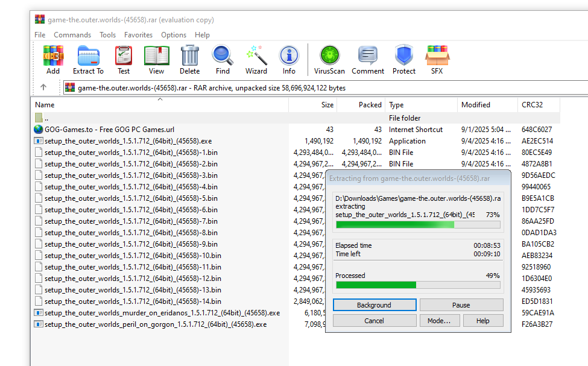The height and width of the screenshot is (366, 588).
Task: Select setup_the_outer_worlds -6.bin file
Action: (131, 210)
